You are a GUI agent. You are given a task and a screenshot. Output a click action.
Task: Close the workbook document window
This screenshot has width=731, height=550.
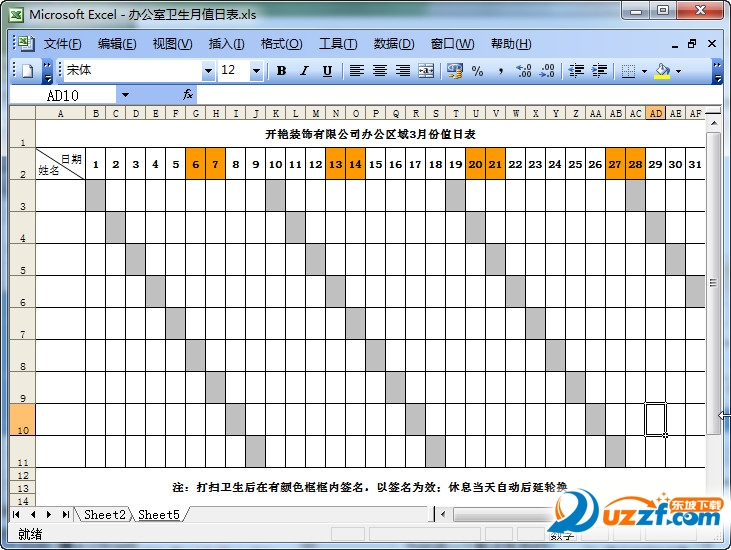pyautogui.click(x=712, y=44)
